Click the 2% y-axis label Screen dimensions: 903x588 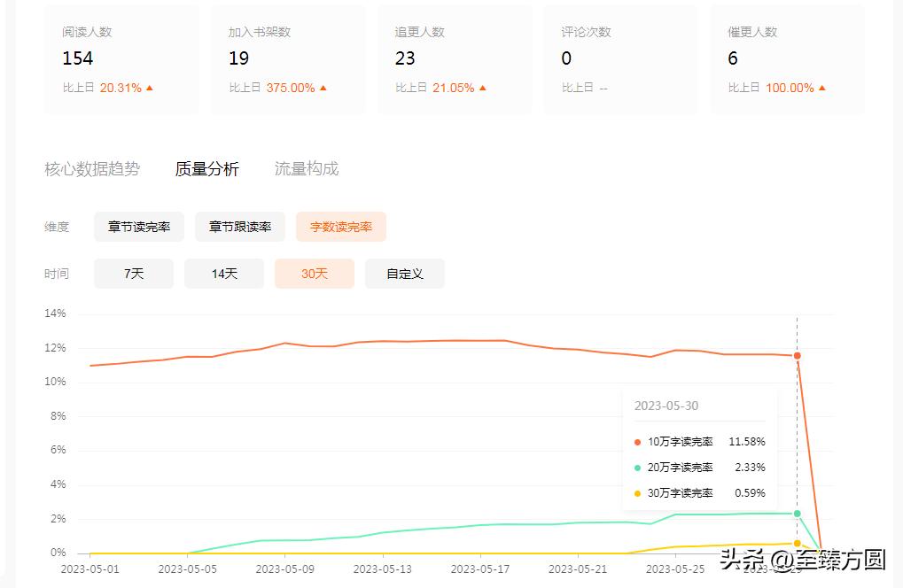pyautogui.click(x=58, y=519)
